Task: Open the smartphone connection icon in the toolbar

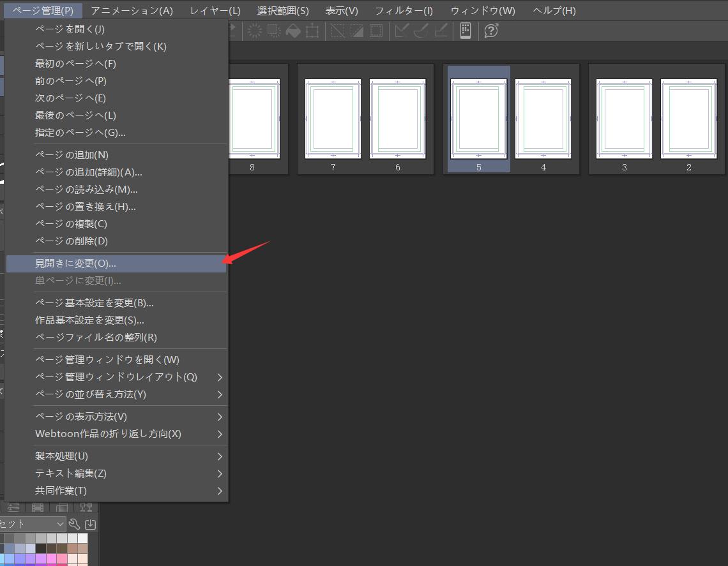Action: click(466, 30)
